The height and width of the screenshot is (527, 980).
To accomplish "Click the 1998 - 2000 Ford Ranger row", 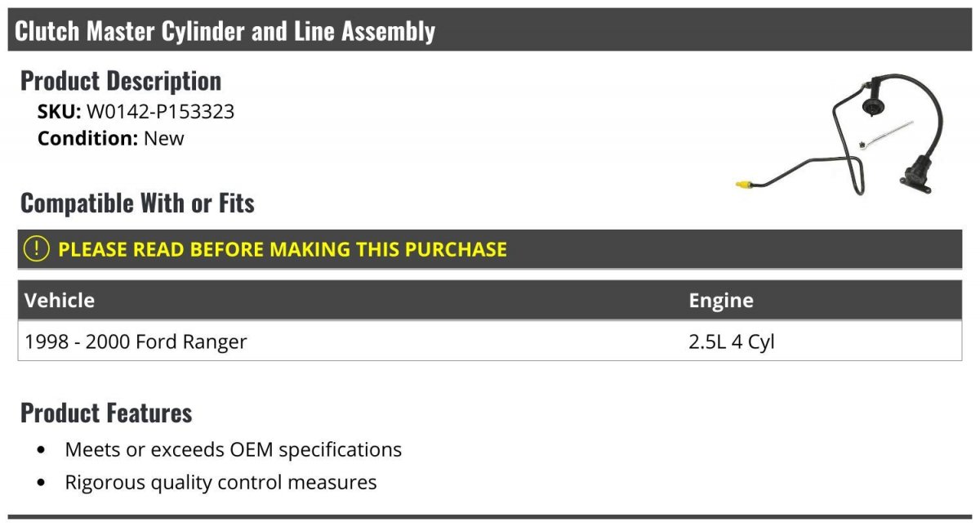I will (490, 341).
